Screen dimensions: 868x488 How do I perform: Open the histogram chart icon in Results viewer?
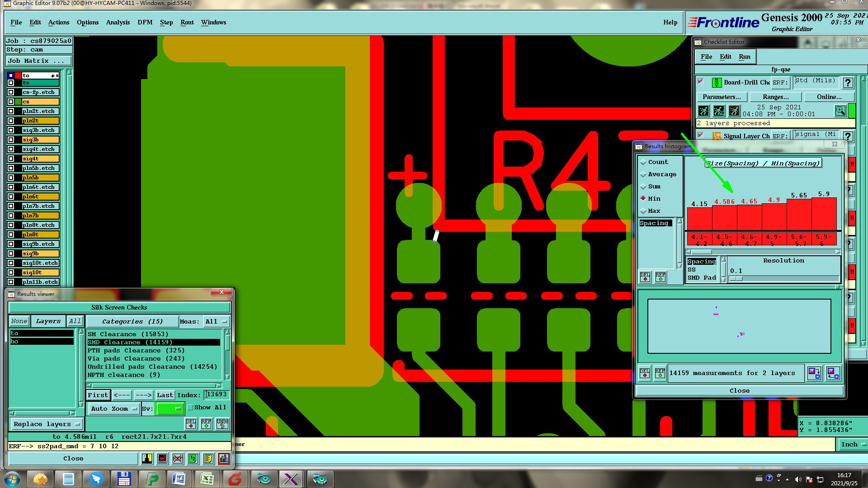coord(224,459)
